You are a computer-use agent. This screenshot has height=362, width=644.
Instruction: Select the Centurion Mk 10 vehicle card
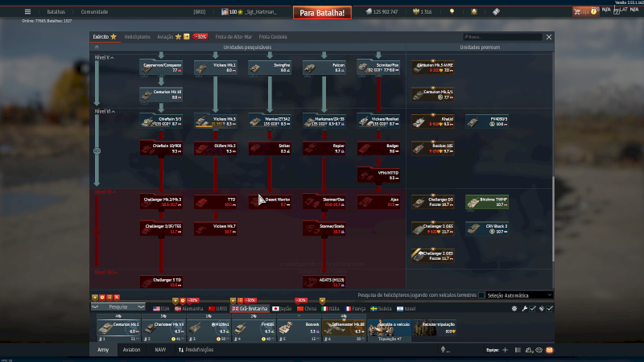pos(161,94)
